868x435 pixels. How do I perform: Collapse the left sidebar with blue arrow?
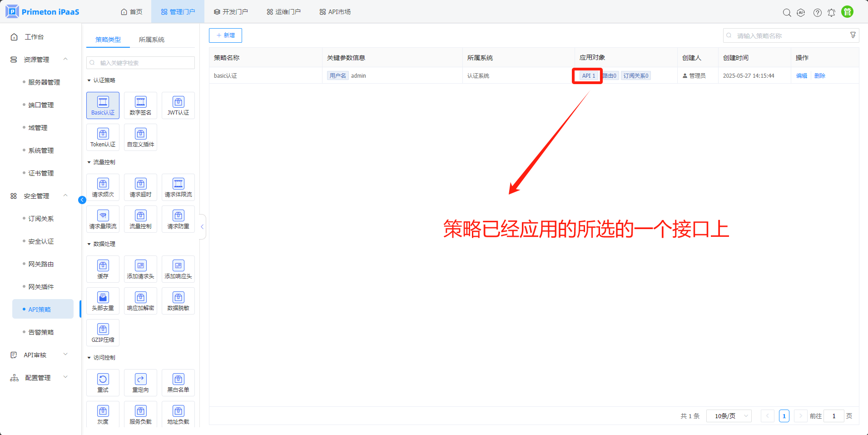[x=82, y=200]
